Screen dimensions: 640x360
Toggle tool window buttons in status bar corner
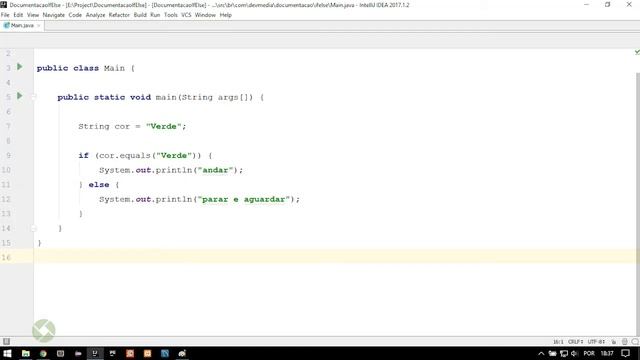click(6, 341)
